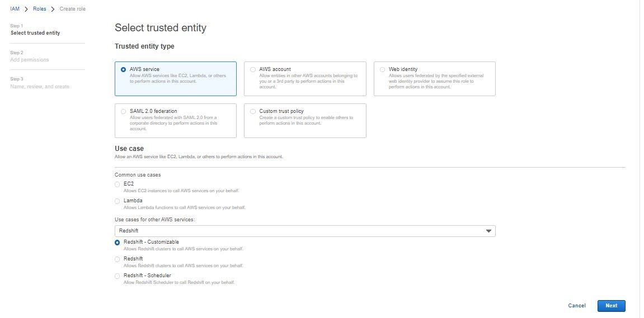Click the breadcrumb chevron after IAM
644x318 pixels.
(26, 9)
